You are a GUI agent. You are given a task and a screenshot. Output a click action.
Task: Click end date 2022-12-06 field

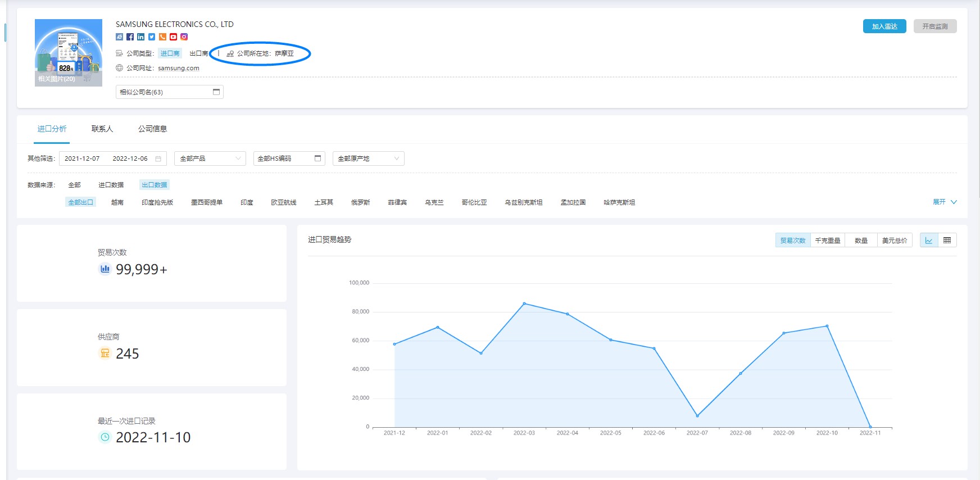130,159
